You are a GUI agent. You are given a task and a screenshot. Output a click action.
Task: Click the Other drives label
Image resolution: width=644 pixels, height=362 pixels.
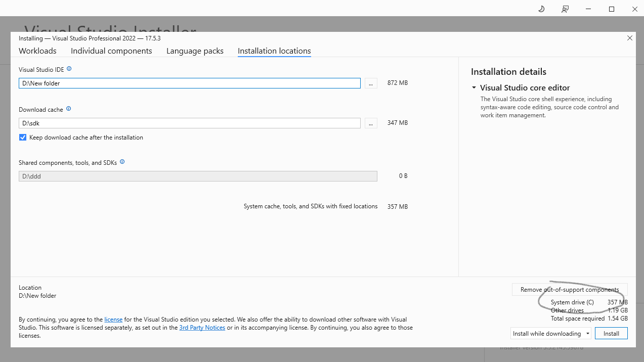(567, 310)
